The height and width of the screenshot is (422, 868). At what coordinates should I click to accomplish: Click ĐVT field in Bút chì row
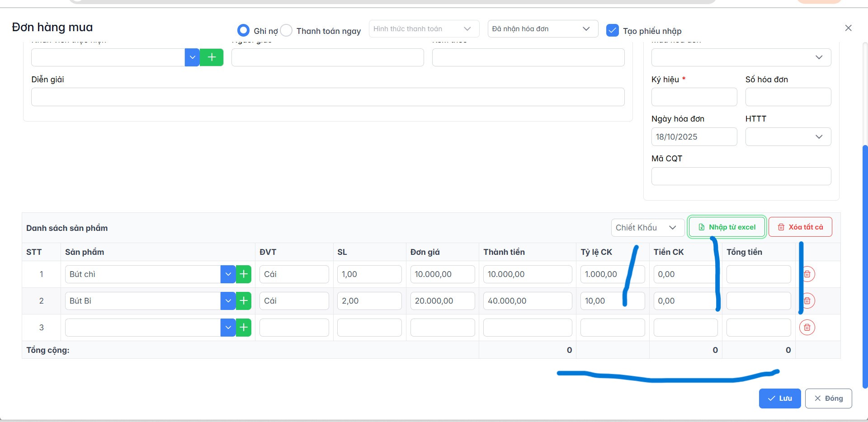pyautogui.click(x=294, y=274)
